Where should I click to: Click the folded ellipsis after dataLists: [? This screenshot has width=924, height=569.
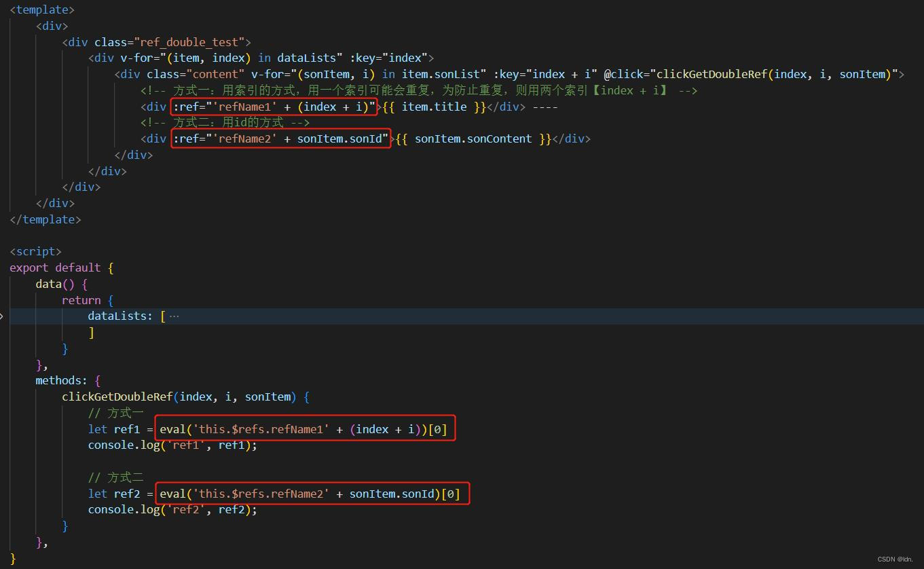(174, 316)
